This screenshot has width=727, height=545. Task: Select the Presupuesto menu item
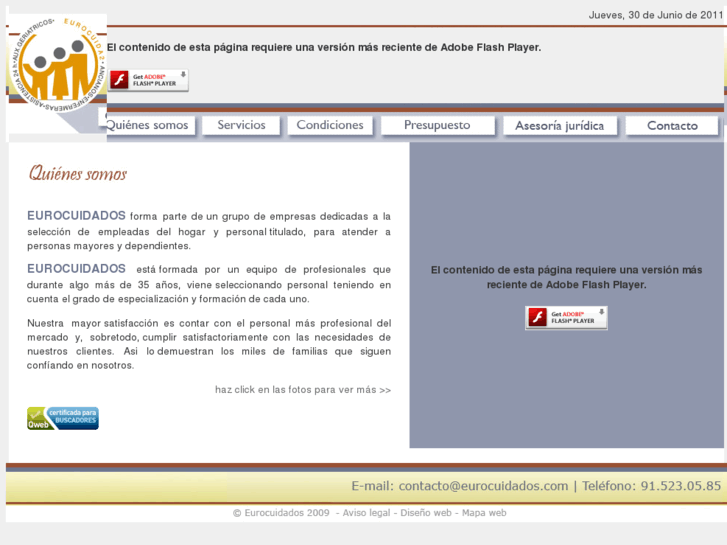437,125
